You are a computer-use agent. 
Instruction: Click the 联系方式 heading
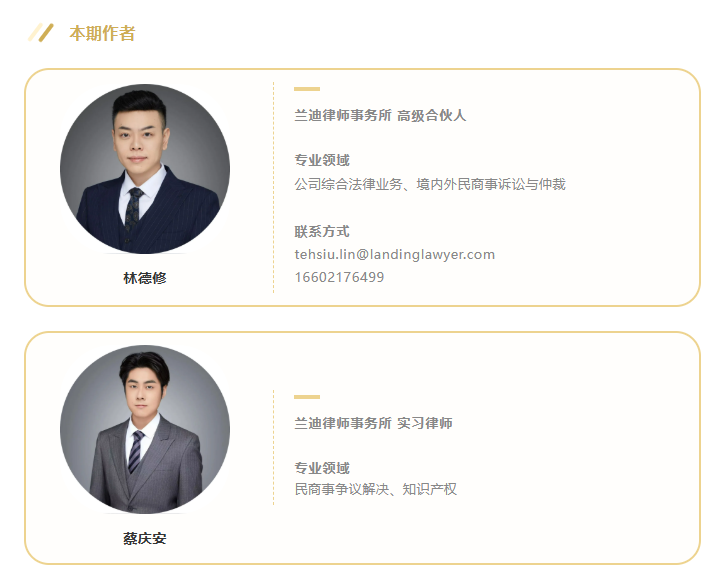tap(322, 232)
